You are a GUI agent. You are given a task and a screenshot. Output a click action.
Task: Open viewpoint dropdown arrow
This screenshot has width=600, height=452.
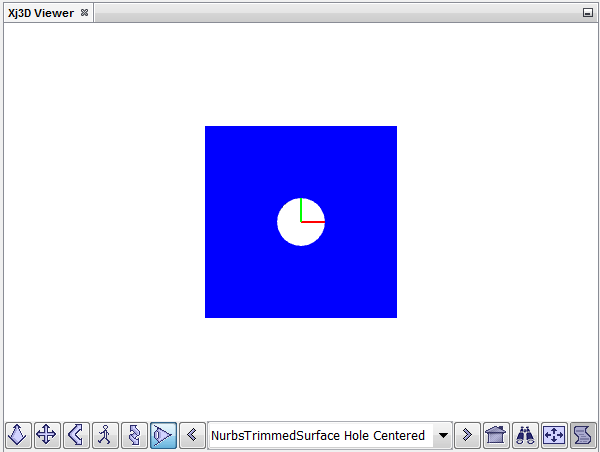pyautogui.click(x=442, y=435)
